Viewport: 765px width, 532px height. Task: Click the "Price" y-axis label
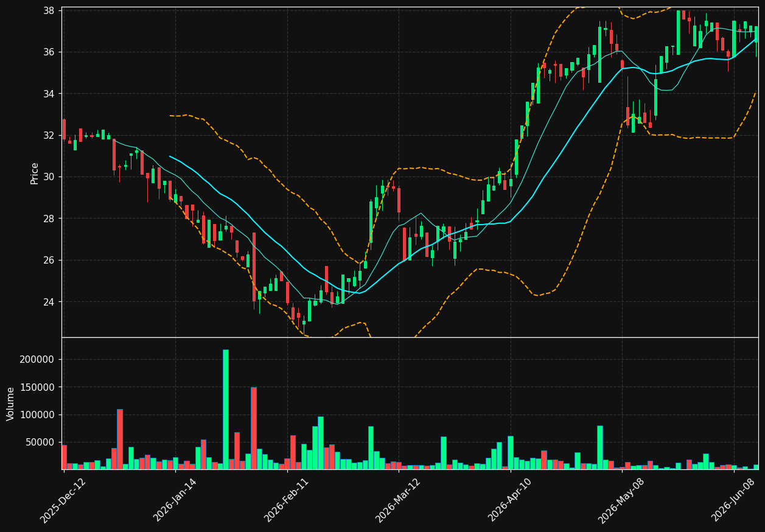35,173
